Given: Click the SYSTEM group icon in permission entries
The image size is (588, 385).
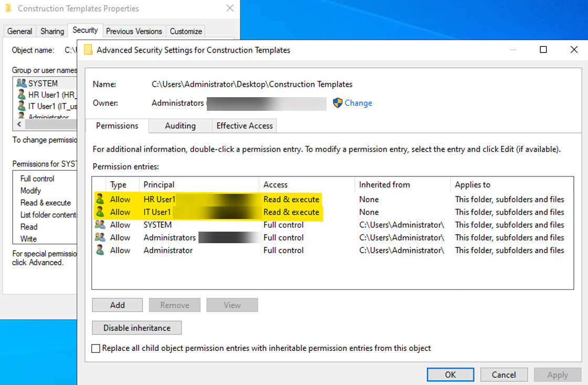Looking at the screenshot, I should [100, 225].
